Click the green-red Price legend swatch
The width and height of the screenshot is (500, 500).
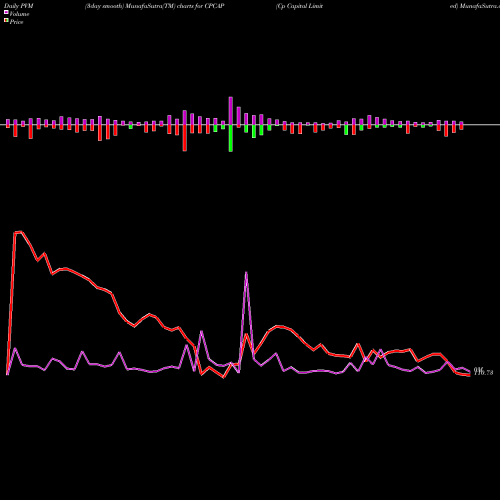click(x=6, y=21)
